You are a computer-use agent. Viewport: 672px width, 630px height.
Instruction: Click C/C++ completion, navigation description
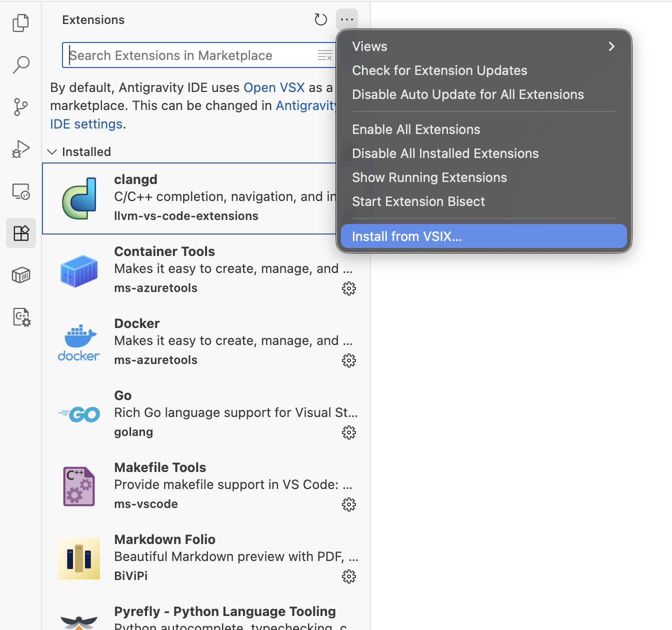coord(225,196)
